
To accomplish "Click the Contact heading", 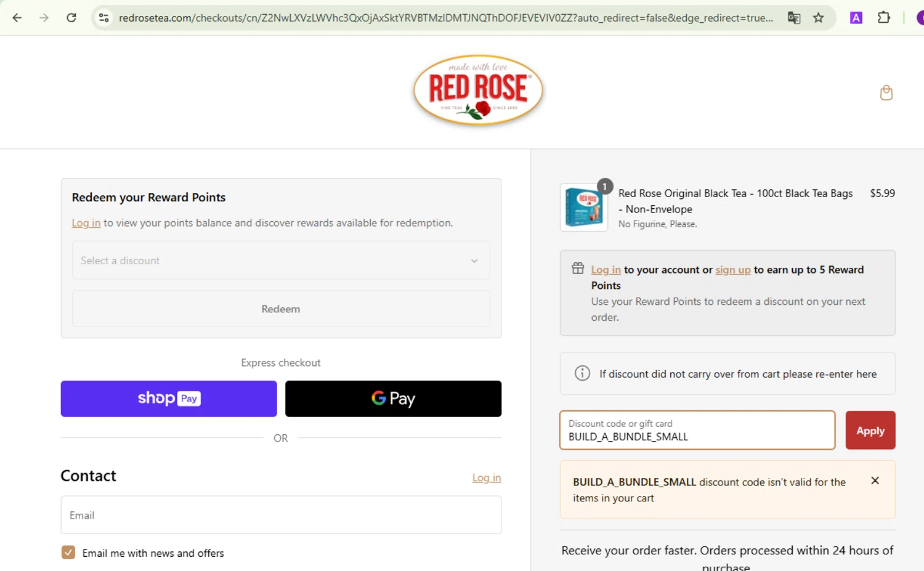I will point(89,476).
